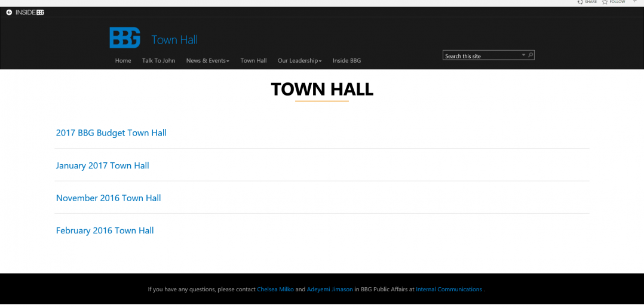Click the back arrow beside INSIDE BBG

click(9, 13)
